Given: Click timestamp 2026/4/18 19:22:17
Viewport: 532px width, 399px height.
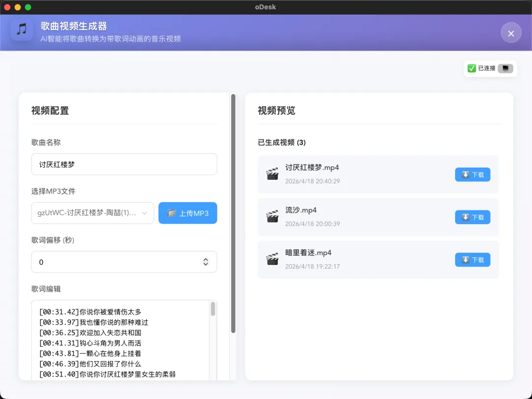Looking at the screenshot, I should 312,266.
